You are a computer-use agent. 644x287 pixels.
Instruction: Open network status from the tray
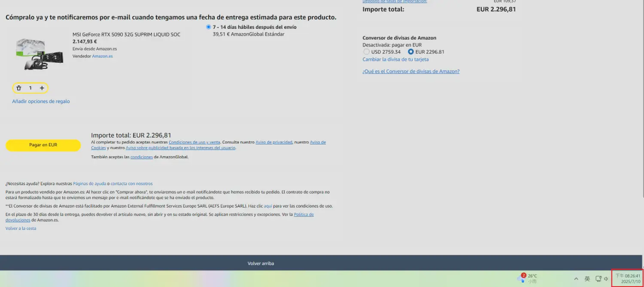click(x=598, y=279)
